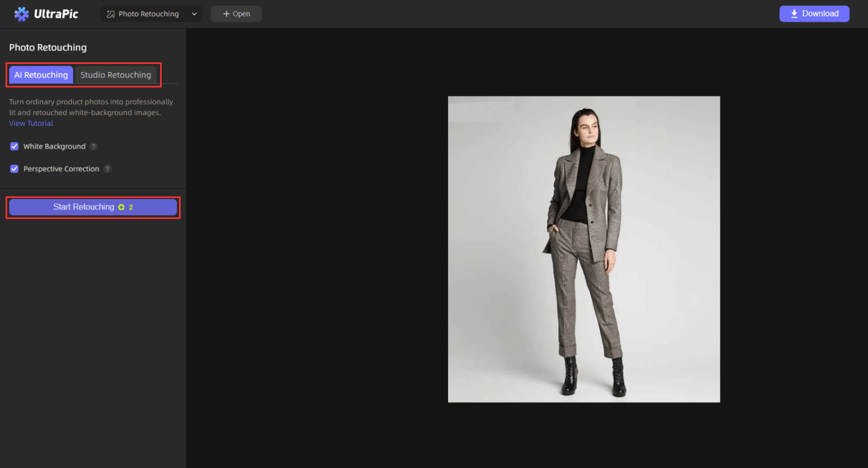Expand the Photo Retouching mode dropdown
The height and width of the screenshot is (468, 868).
click(x=151, y=14)
